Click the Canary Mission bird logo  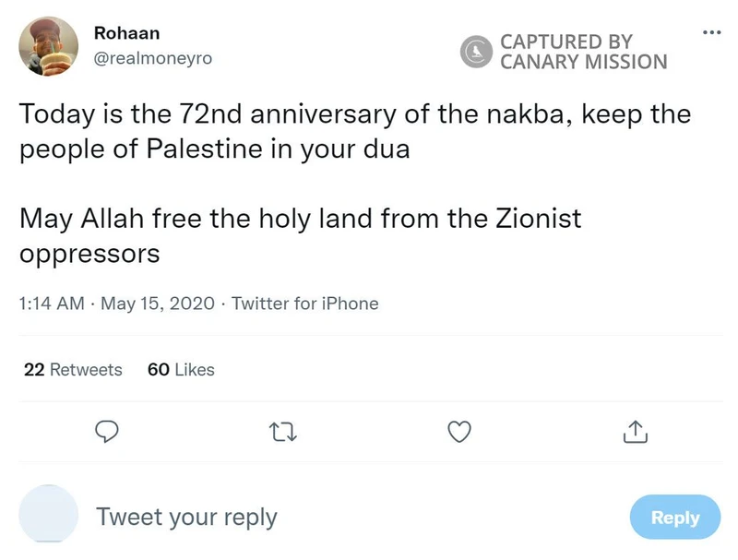click(x=477, y=52)
